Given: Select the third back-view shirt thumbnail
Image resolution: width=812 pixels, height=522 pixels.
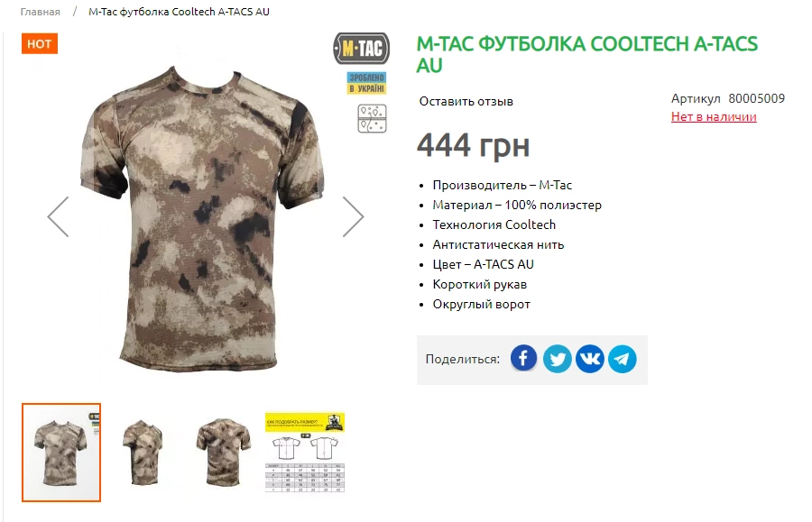Looking at the screenshot, I should coord(223,453).
